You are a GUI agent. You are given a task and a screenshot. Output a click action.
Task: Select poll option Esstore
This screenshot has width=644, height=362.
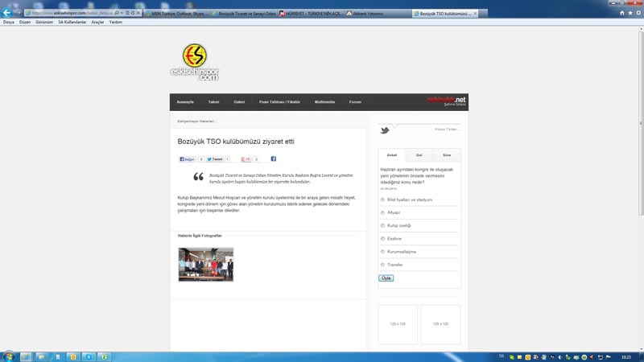(382, 239)
